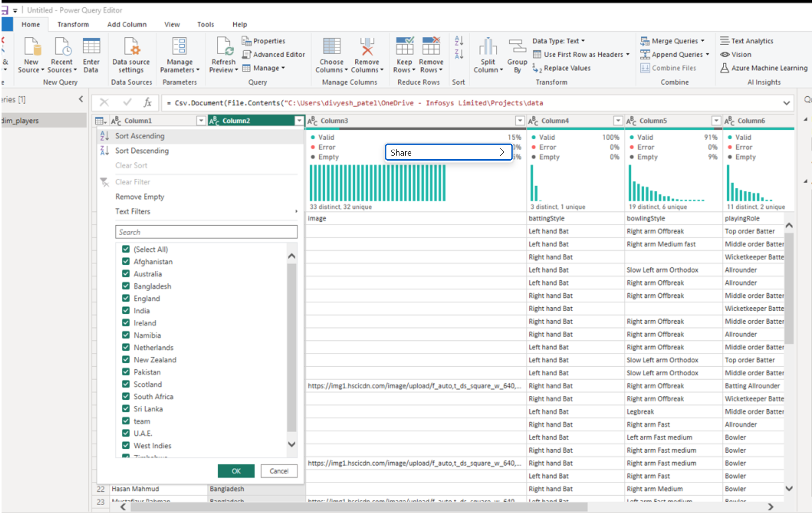Viewport: 812px width, 513px height.
Task: Uncheck India in filter list
Action: (126, 310)
